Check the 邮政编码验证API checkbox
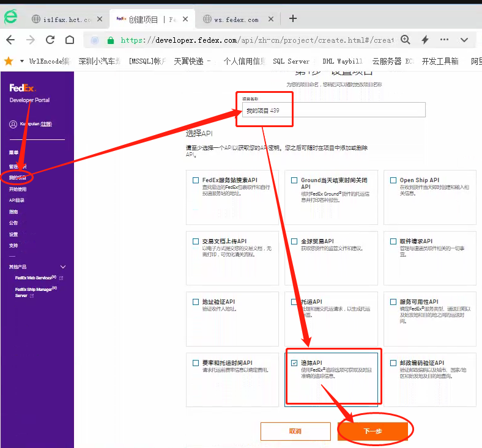Image resolution: width=482 pixels, height=448 pixels. click(x=393, y=363)
